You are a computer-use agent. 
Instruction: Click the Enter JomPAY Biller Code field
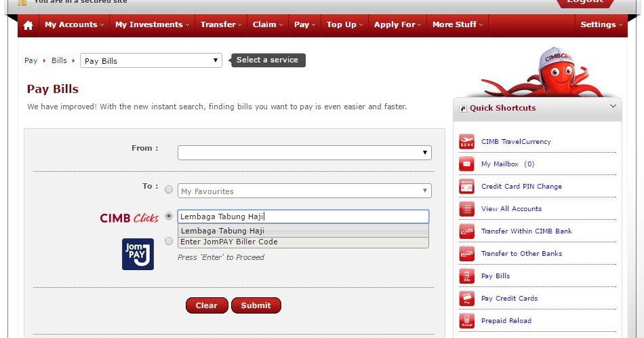(303, 242)
